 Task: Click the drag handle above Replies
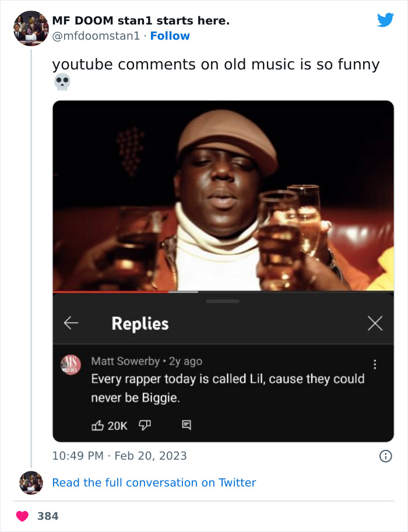[223, 301]
